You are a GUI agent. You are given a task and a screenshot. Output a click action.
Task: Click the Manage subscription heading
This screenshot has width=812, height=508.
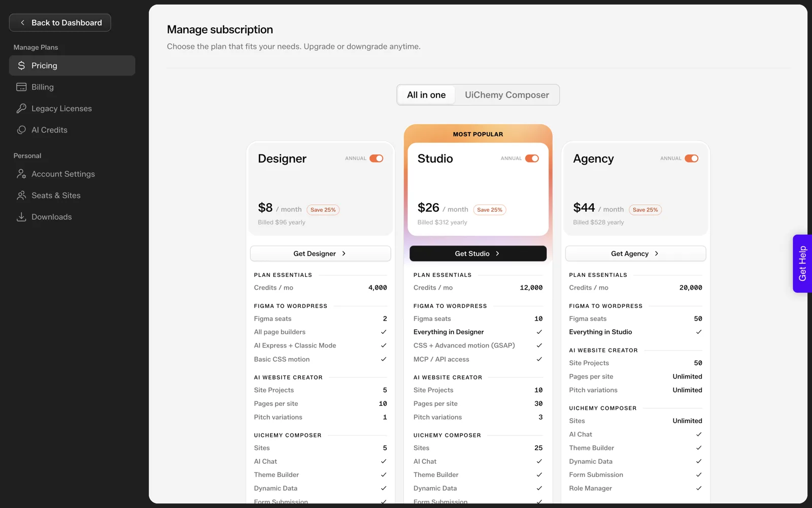coord(220,29)
